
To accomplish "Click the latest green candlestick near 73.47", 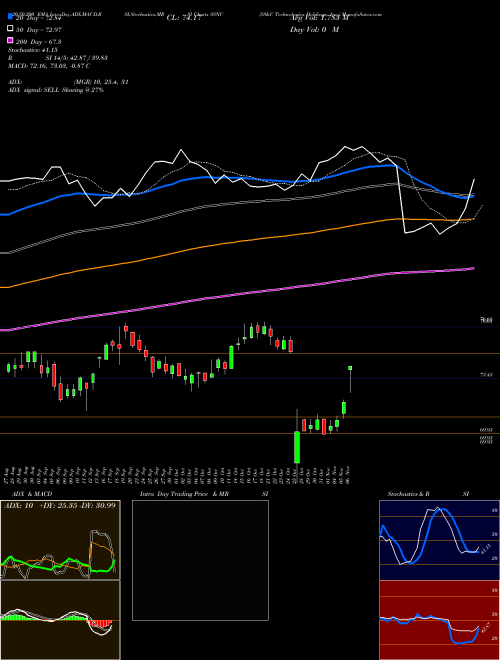I will [350, 368].
